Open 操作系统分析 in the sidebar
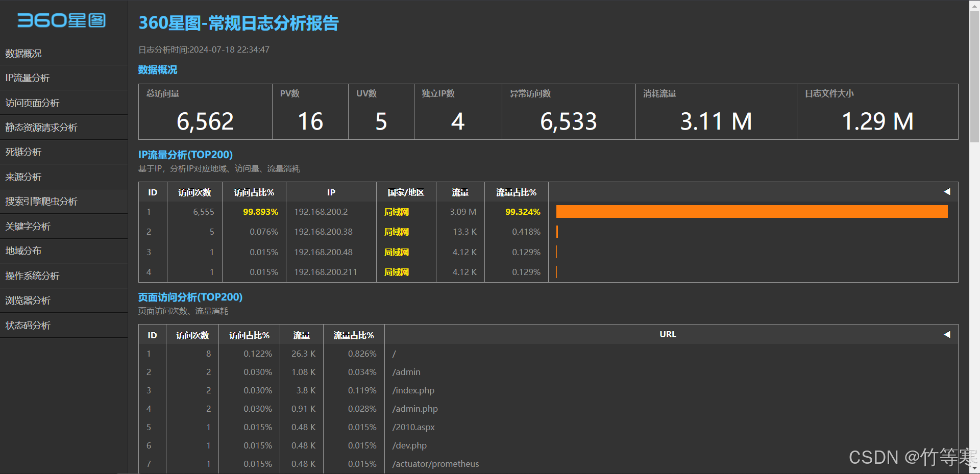The height and width of the screenshot is (474, 980). [64, 276]
